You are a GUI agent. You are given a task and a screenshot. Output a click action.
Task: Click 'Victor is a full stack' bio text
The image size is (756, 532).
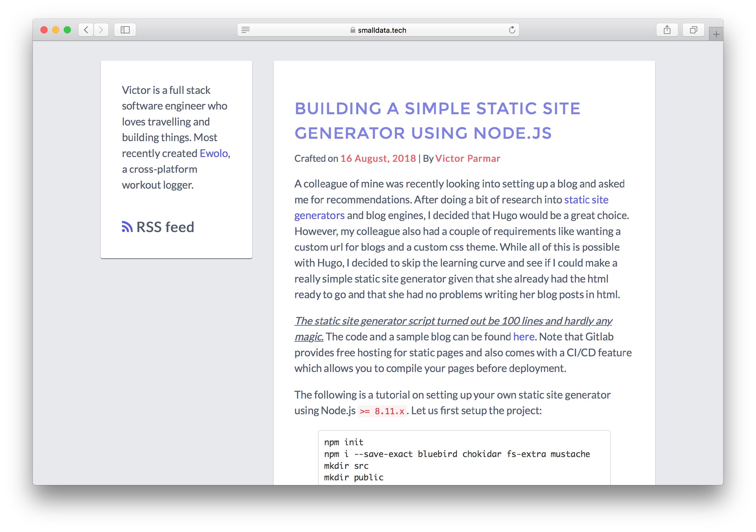[x=166, y=90]
